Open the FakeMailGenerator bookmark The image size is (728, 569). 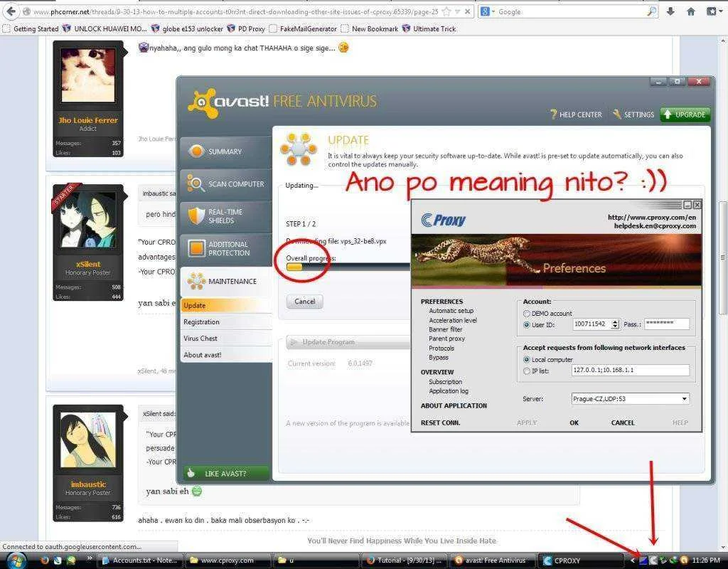tap(303, 28)
